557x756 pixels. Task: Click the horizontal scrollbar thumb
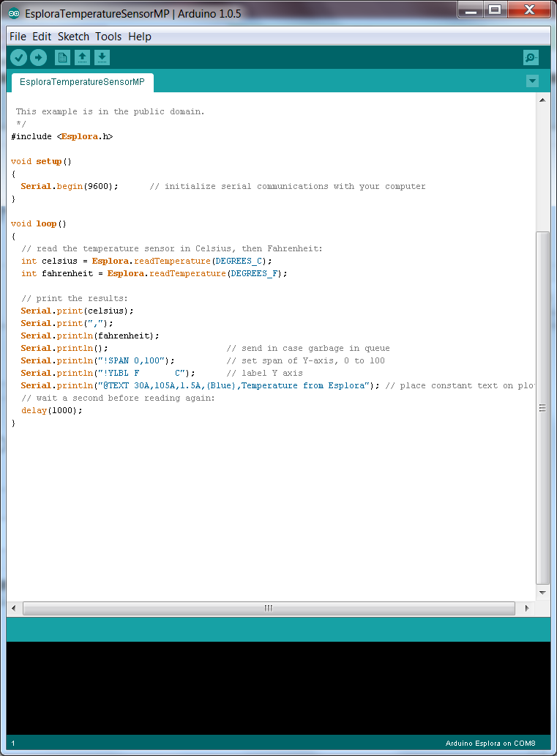click(269, 608)
